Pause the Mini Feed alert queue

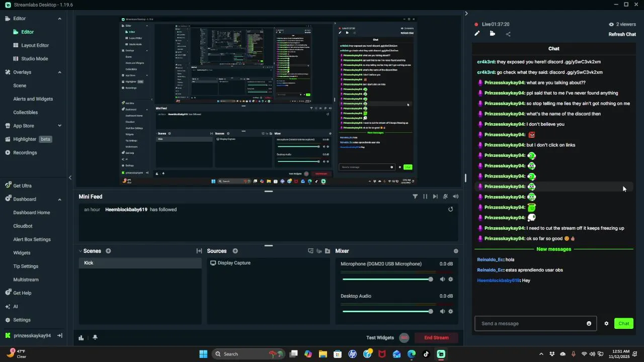click(425, 197)
